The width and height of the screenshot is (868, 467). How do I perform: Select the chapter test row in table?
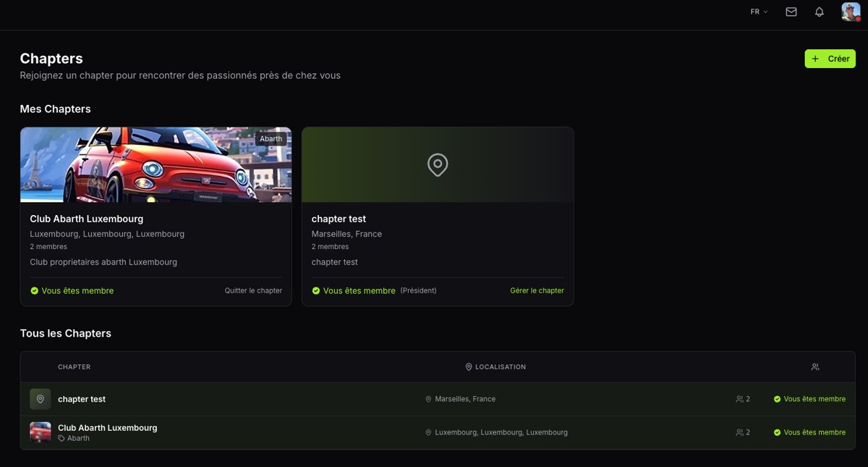coord(82,399)
